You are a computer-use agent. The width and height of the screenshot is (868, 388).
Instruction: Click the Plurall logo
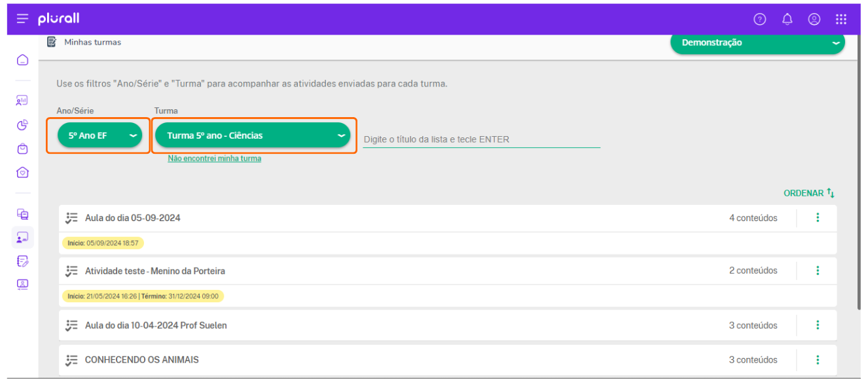(x=58, y=18)
